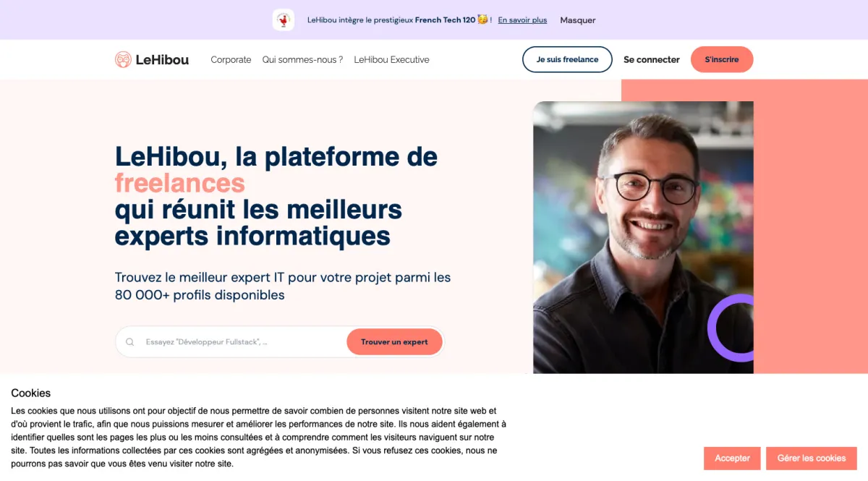Follow the En savoir plus link
Viewport: 868px width, 481px height.
click(x=522, y=20)
